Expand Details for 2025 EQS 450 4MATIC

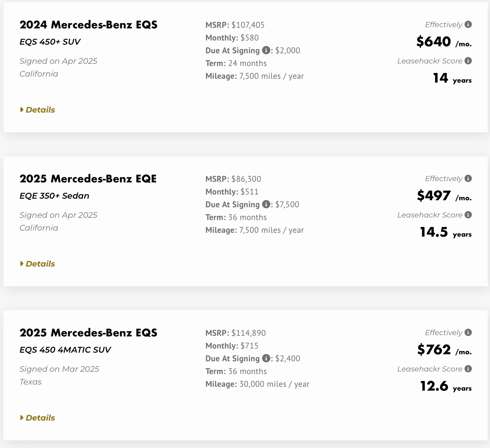37,418
